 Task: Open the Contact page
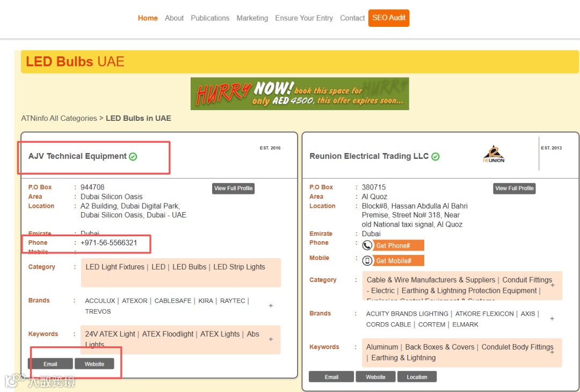point(352,18)
